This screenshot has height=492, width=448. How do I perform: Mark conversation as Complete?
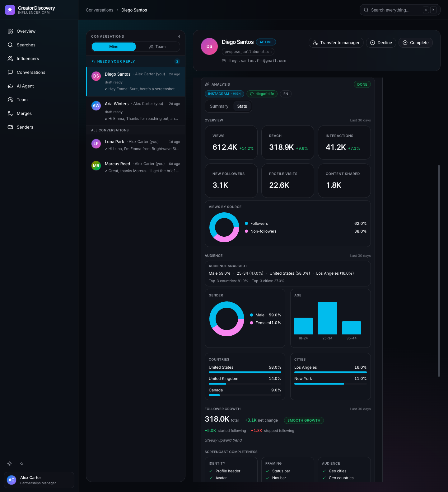(416, 43)
